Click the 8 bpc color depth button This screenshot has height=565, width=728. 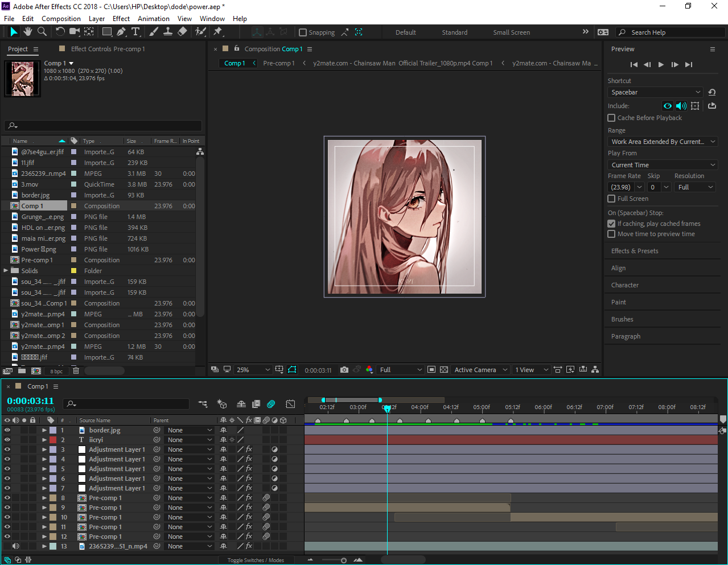56,372
